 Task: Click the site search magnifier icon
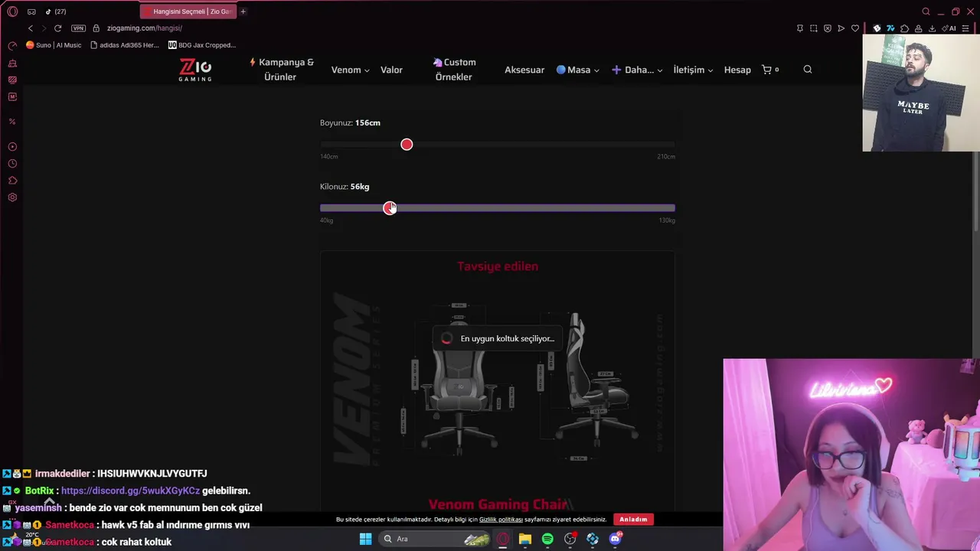point(808,70)
